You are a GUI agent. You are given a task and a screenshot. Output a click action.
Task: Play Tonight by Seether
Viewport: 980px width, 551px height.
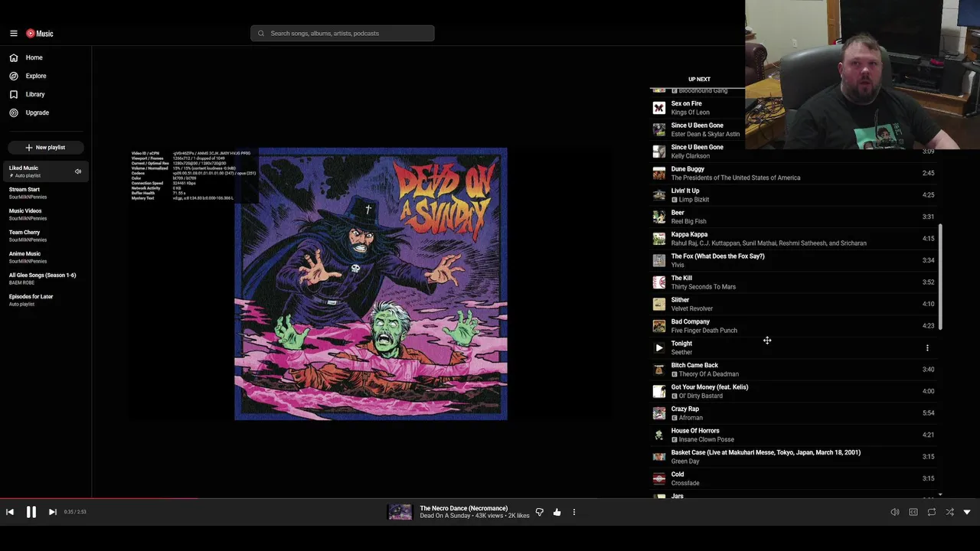659,347
